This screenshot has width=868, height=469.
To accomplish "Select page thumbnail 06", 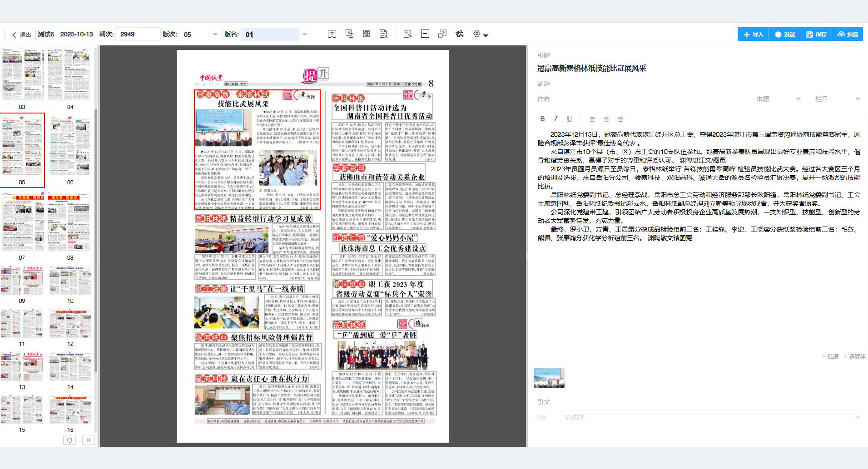I will point(70,150).
